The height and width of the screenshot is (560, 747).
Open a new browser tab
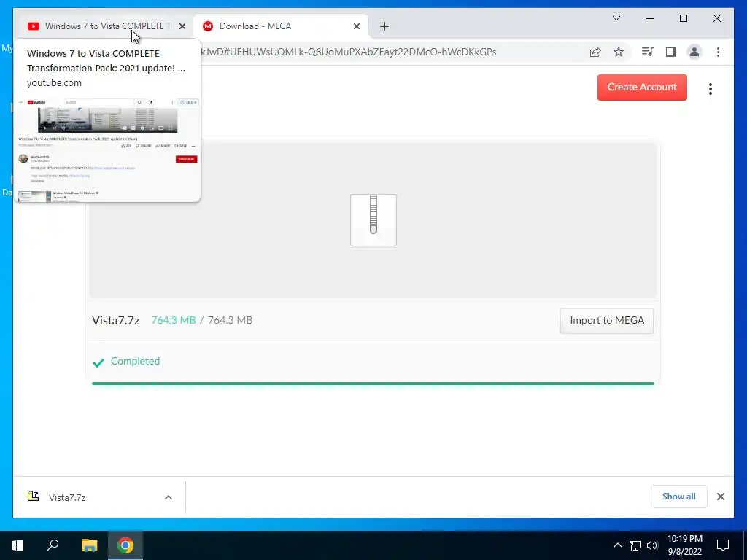tap(384, 26)
